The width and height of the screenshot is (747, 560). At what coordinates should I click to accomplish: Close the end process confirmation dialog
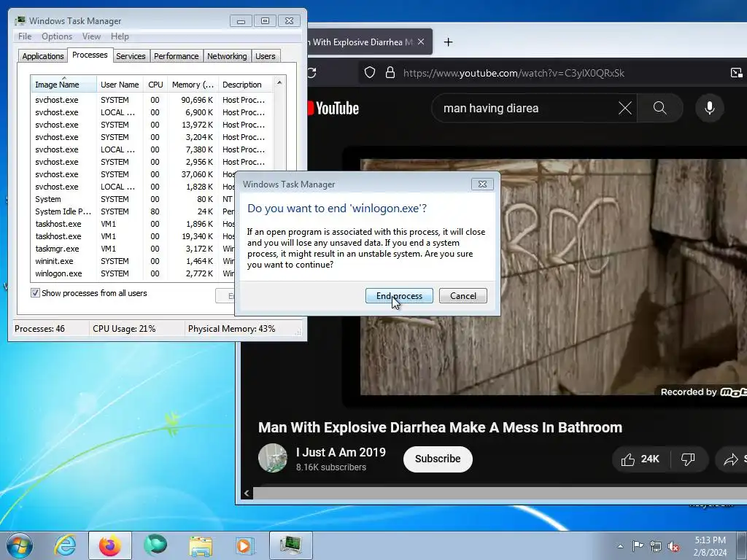click(x=482, y=184)
